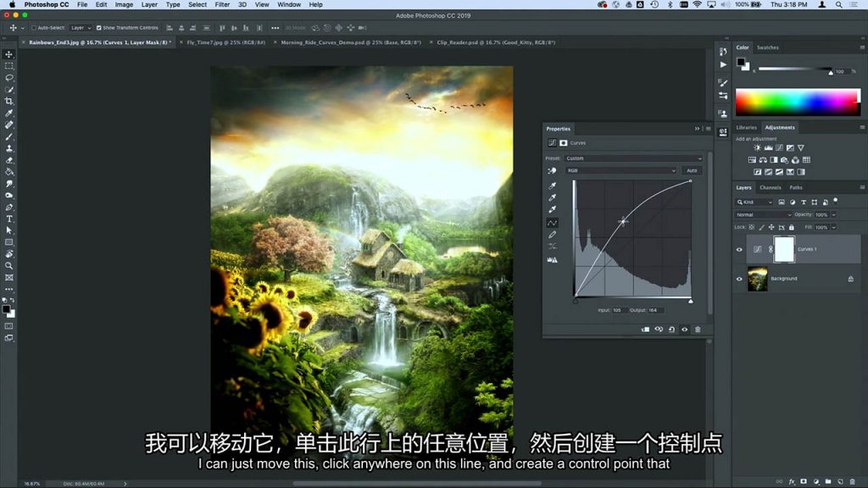The height and width of the screenshot is (488, 868).
Task: Click the Curves Input value field
Action: [x=618, y=310]
